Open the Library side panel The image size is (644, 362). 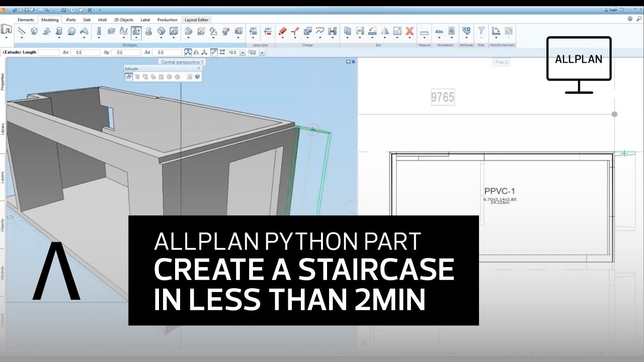coord(3,128)
